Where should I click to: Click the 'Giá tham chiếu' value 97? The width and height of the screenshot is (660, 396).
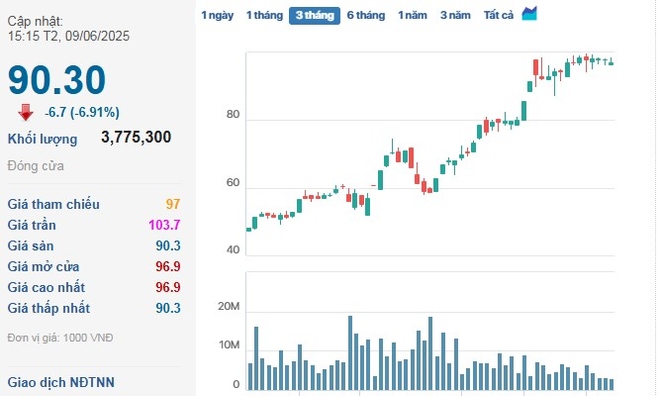pyautogui.click(x=173, y=204)
